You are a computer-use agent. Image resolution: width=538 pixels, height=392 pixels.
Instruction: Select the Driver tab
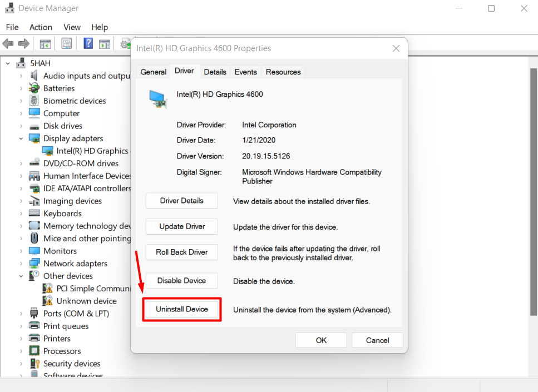(185, 71)
